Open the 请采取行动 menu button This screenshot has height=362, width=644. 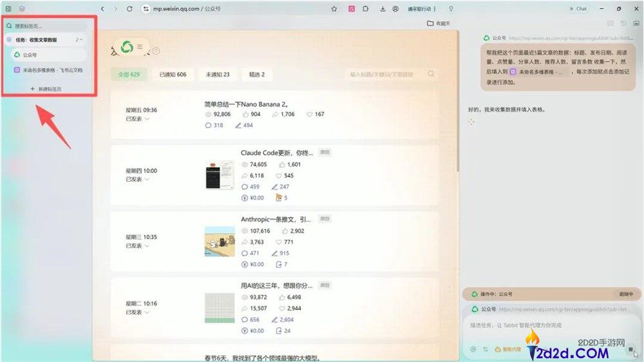pos(422,8)
